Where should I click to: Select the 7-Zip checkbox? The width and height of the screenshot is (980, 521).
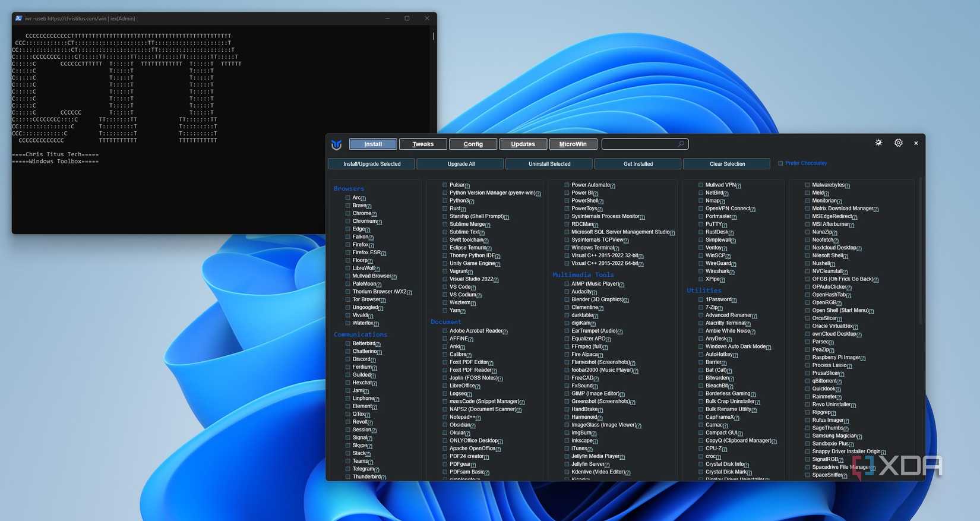coord(701,308)
